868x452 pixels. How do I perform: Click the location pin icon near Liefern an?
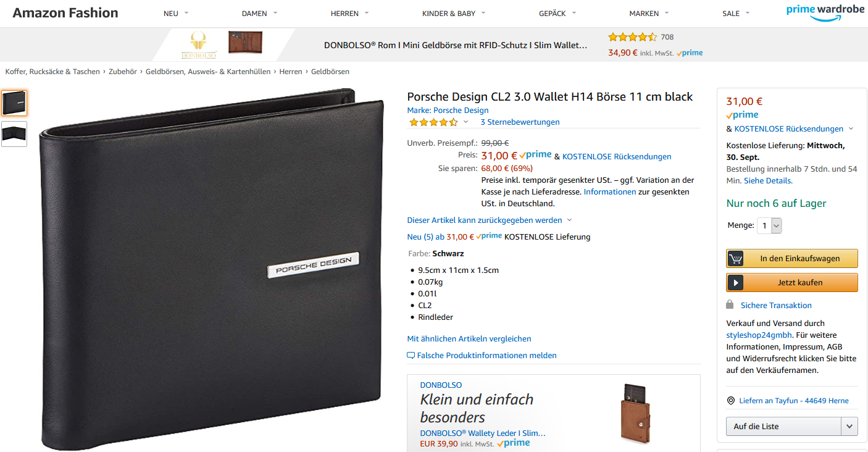[731, 401]
